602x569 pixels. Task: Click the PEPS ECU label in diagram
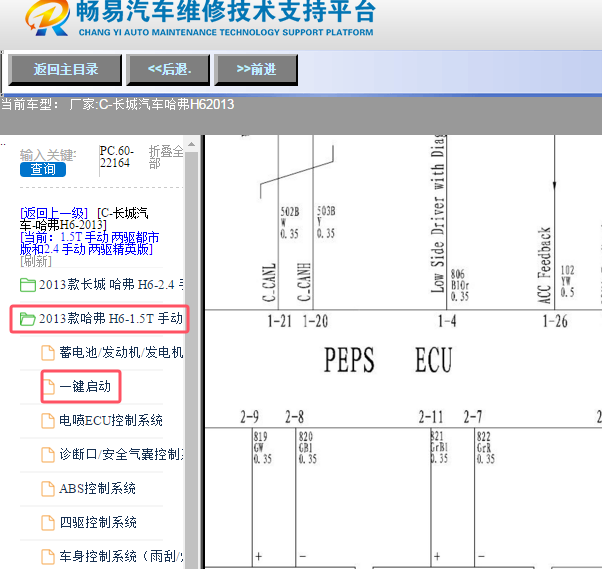388,360
